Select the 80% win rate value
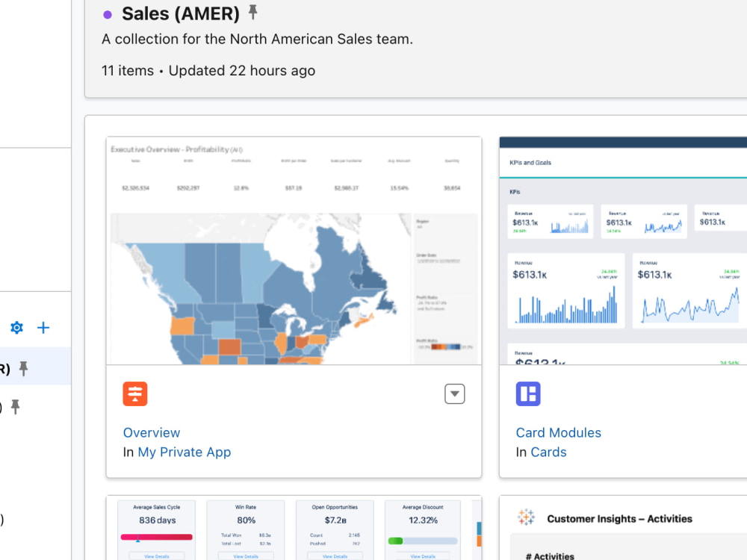 click(x=247, y=520)
